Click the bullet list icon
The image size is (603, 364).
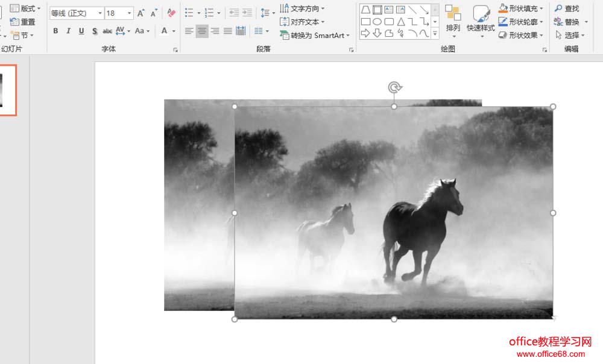point(189,13)
